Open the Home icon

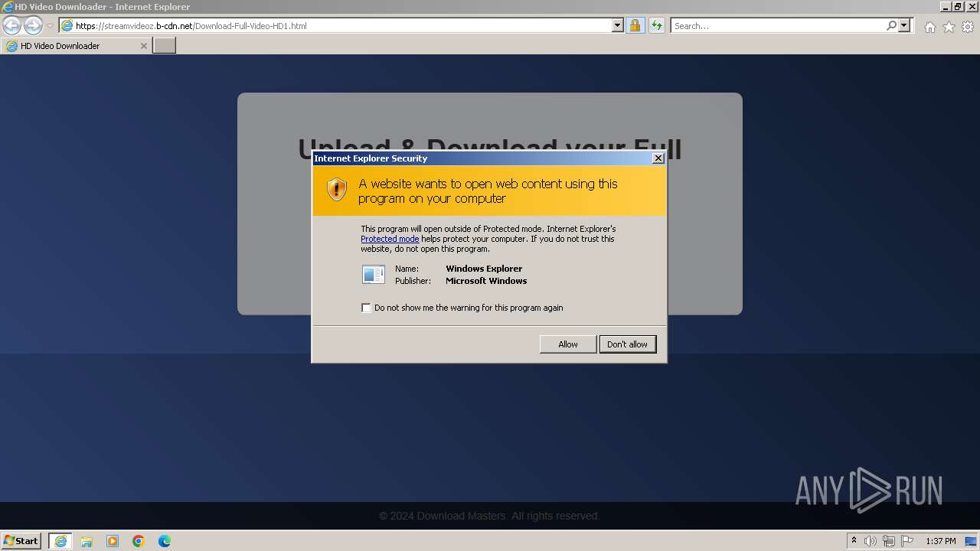[x=929, y=27]
